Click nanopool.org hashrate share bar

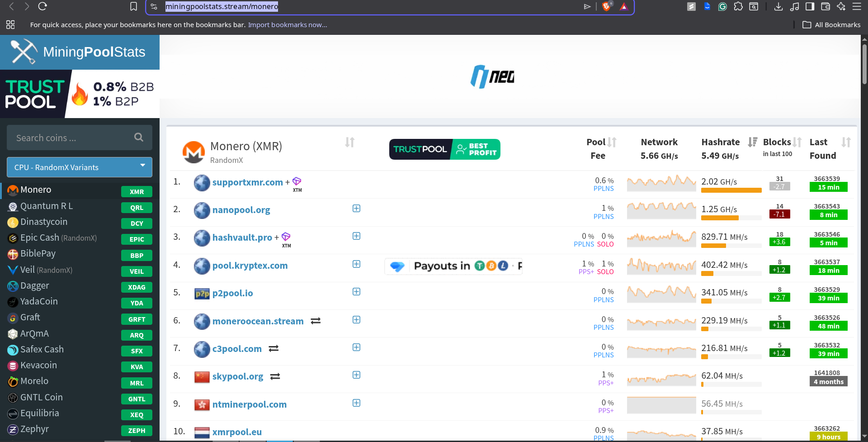click(731, 218)
